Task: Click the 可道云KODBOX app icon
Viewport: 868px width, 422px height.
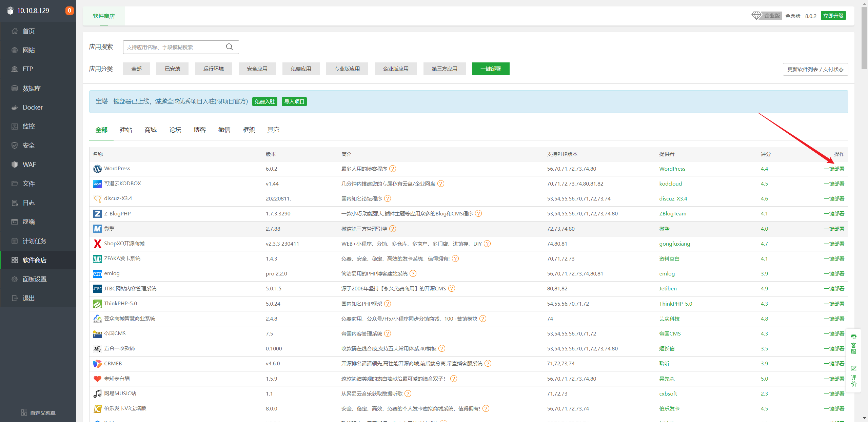Action: click(x=97, y=184)
